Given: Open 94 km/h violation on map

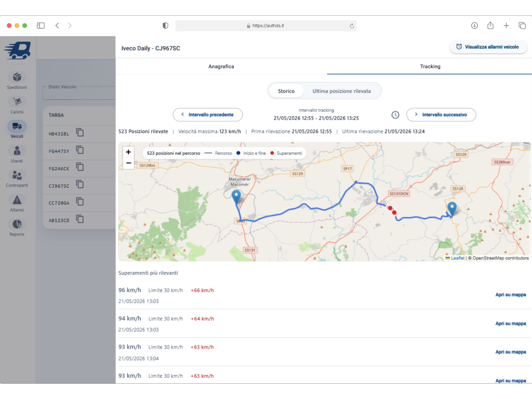Looking at the screenshot, I should (x=511, y=324).
